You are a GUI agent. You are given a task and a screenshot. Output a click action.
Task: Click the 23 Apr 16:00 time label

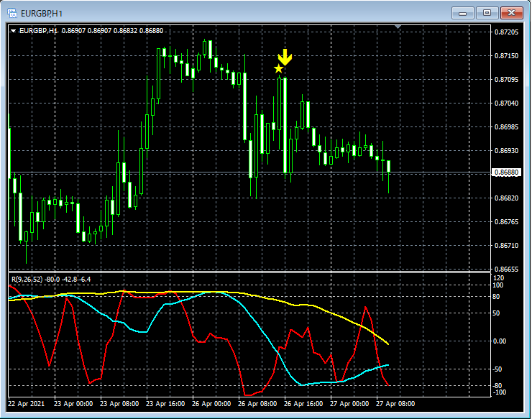[165, 404]
